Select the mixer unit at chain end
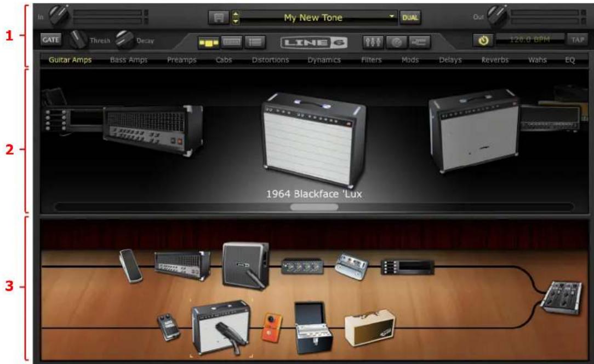 561,297
